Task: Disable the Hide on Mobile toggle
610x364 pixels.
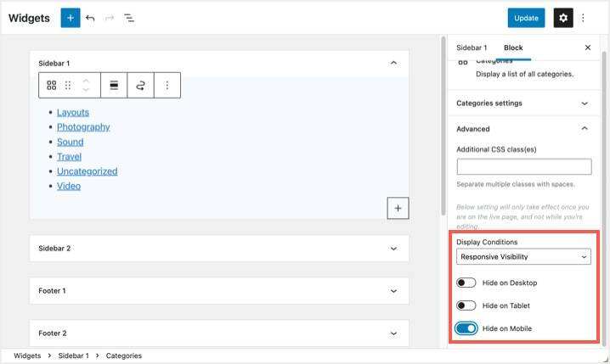Action: click(x=466, y=328)
